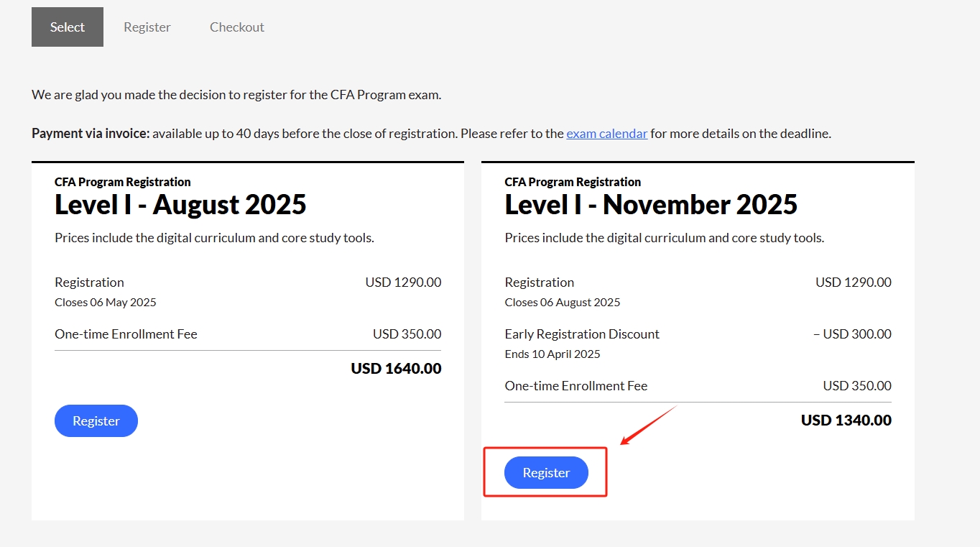
Task: Select the USD 1640.00 total amount
Action: pos(396,369)
